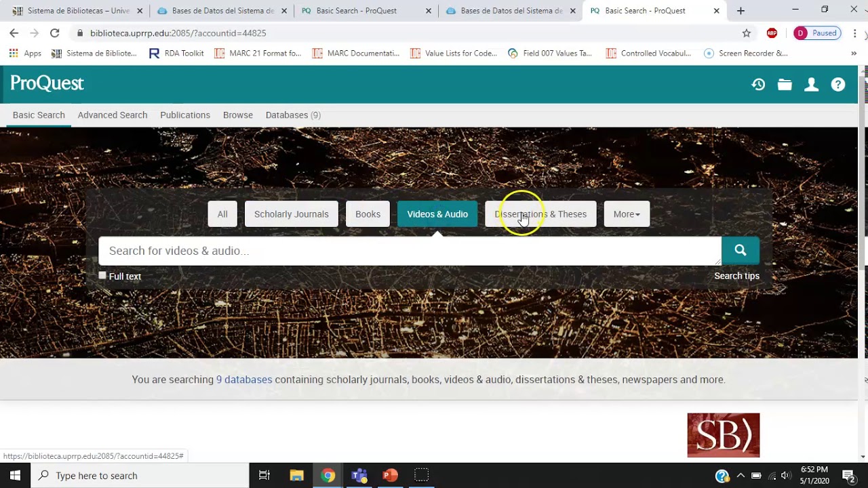Close the first Basic Search - ProQuest tab
The image size is (868, 488).
point(429,11)
